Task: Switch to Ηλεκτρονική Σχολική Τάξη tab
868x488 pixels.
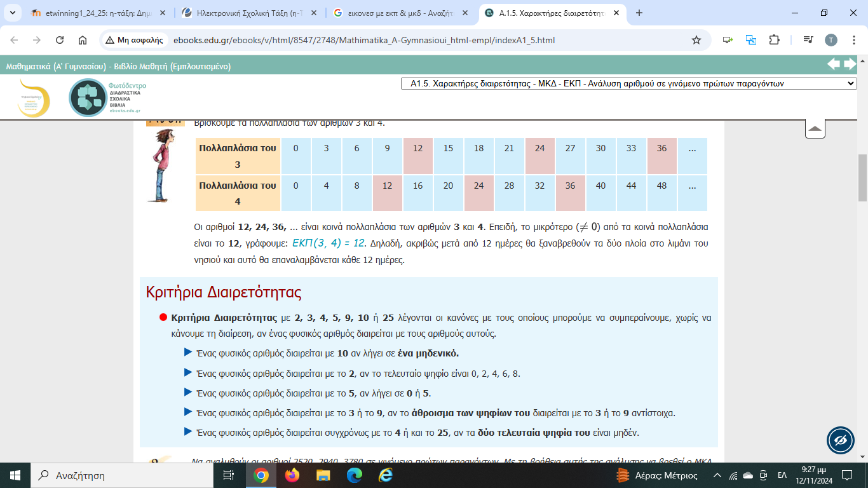Action: 249,13
